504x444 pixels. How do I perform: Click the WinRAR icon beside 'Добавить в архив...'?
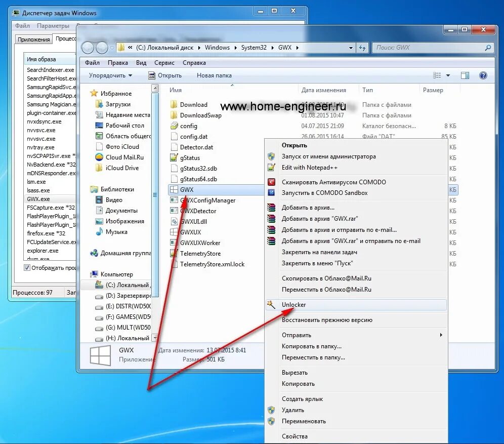coord(270,208)
